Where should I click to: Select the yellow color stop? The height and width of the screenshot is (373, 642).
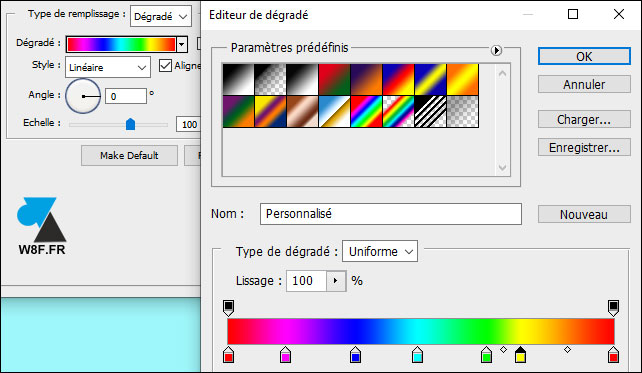tap(520, 355)
